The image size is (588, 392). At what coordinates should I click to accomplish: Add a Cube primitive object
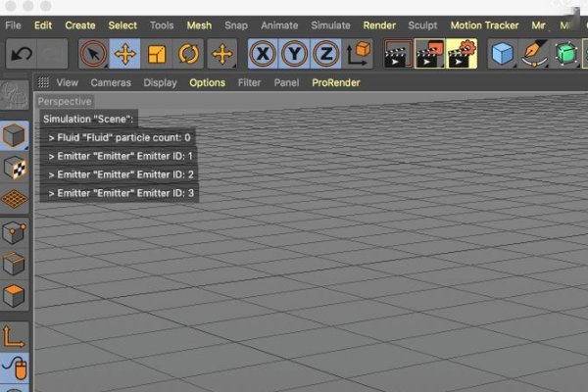(x=503, y=55)
